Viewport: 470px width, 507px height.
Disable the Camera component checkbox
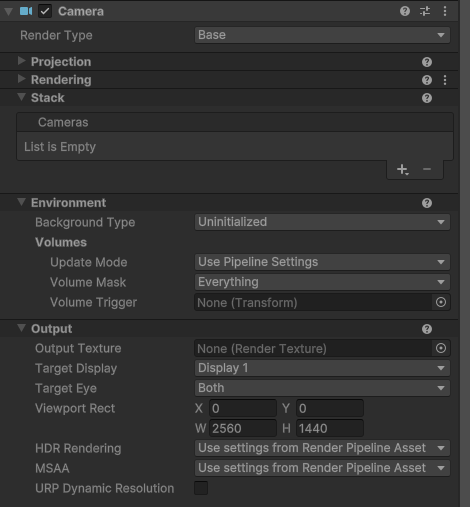click(x=45, y=11)
